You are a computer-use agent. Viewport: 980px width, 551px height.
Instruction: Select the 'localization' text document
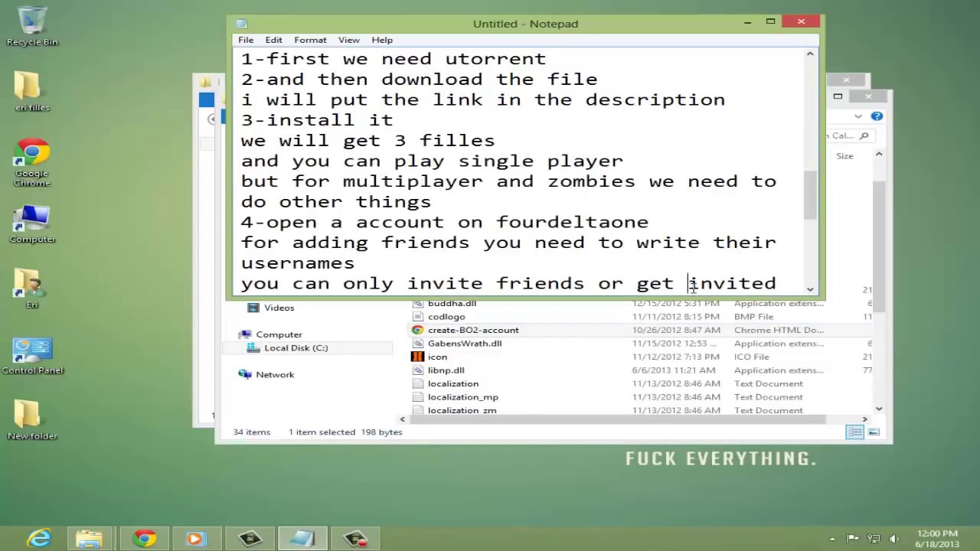453,384
